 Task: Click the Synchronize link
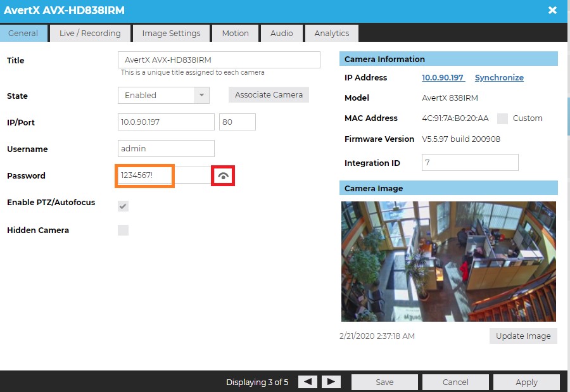pyautogui.click(x=499, y=77)
